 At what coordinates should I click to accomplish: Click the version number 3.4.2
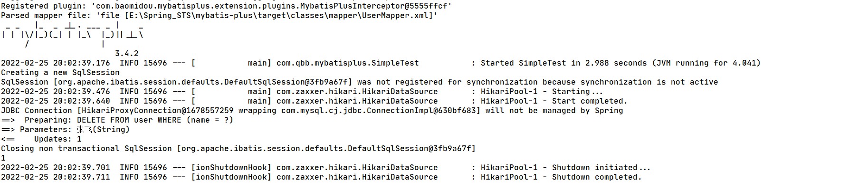[x=126, y=54]
